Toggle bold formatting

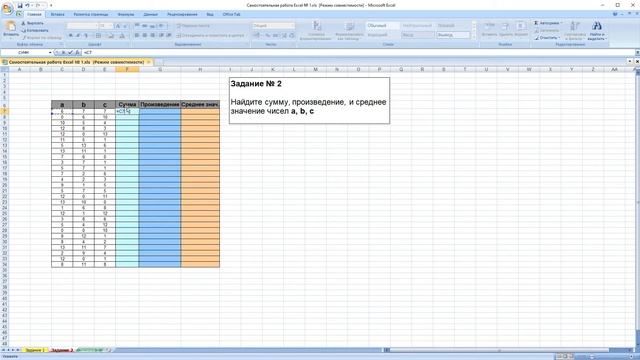[71, 36]
